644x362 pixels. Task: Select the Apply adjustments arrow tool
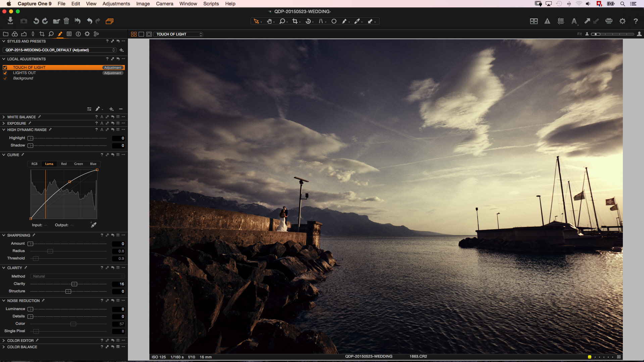370,21
